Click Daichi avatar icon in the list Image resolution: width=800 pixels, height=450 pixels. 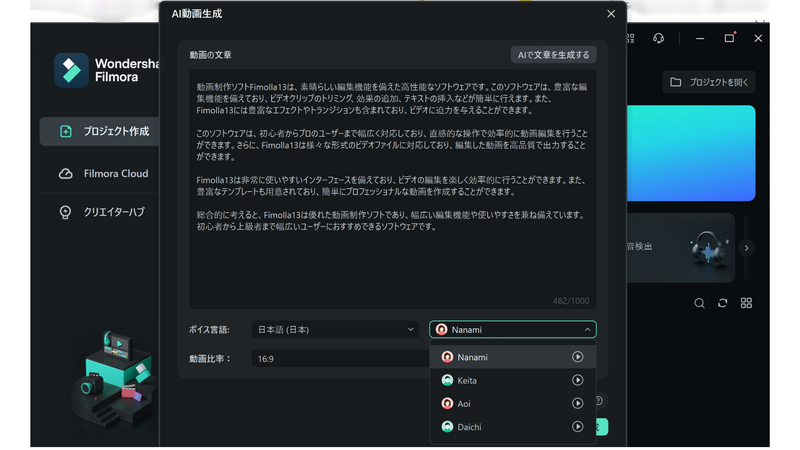[447, 427]
